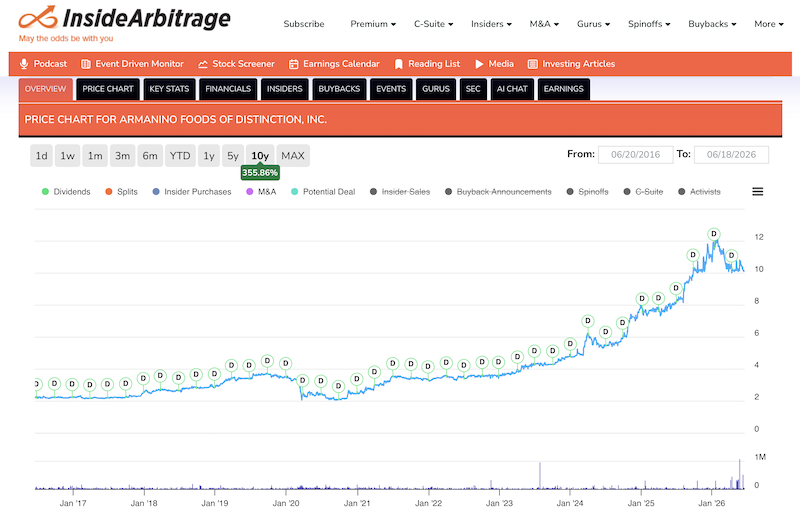Open the Subscribe link

pos(304,24)
